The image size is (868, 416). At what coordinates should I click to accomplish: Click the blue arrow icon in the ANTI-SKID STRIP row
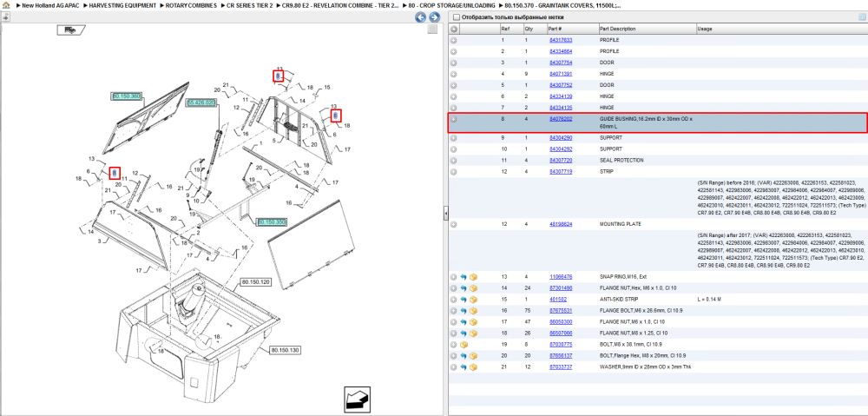pos(464,300)
